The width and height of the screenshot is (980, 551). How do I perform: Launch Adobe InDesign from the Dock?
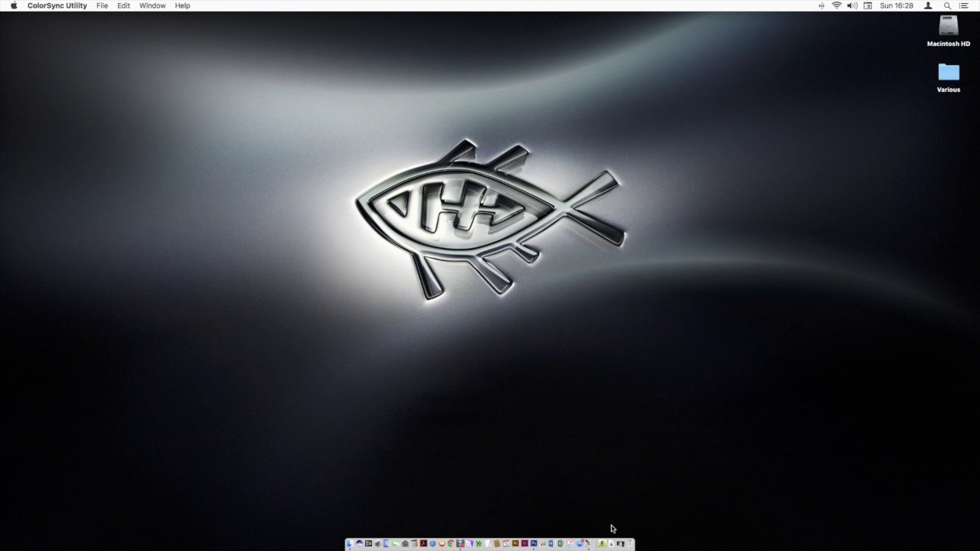(x=524, y=543)
